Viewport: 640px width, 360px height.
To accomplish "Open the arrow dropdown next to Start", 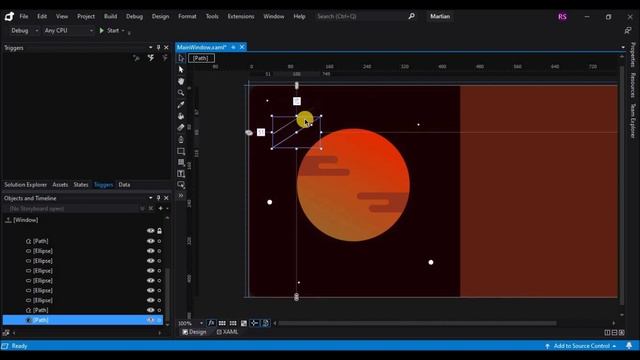I will [123, 31].
